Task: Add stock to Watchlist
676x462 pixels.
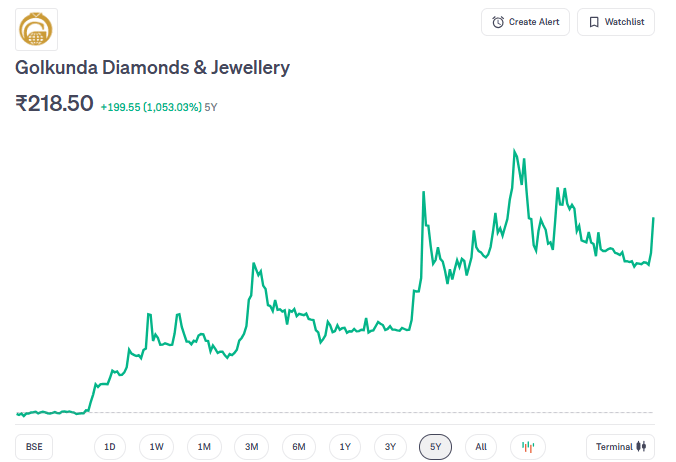Action: click(616, 22)
